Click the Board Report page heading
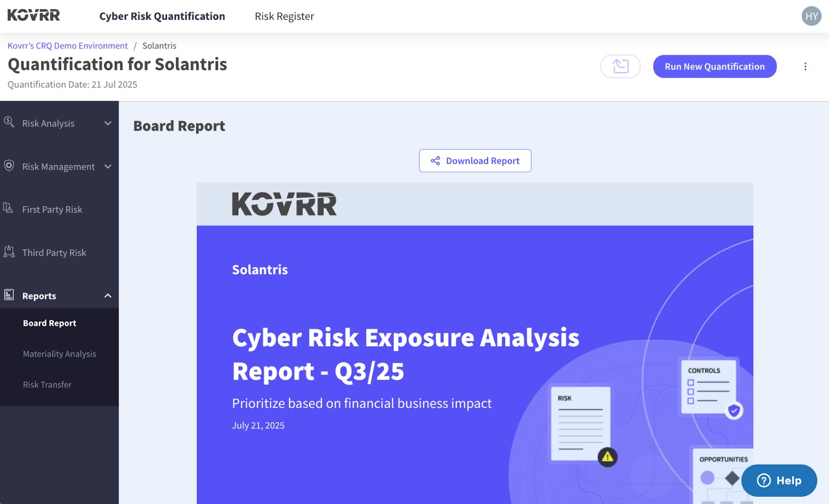 point(179,126)
